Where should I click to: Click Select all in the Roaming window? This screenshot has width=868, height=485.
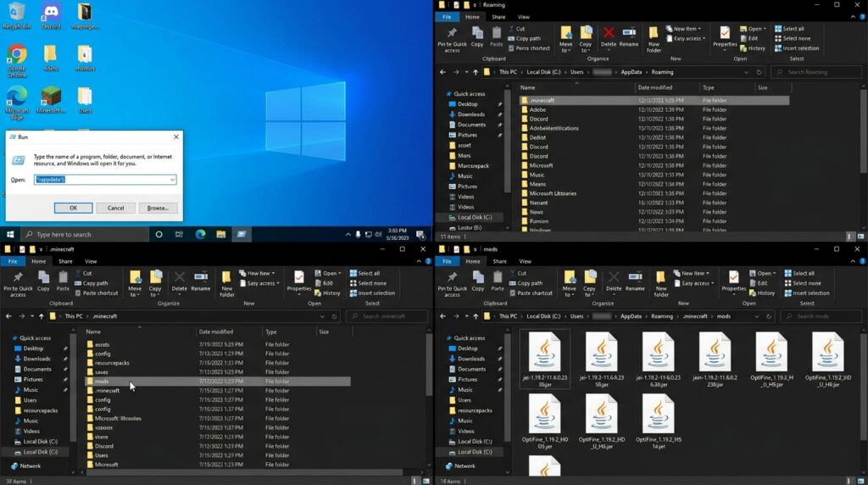pos(789,29)
